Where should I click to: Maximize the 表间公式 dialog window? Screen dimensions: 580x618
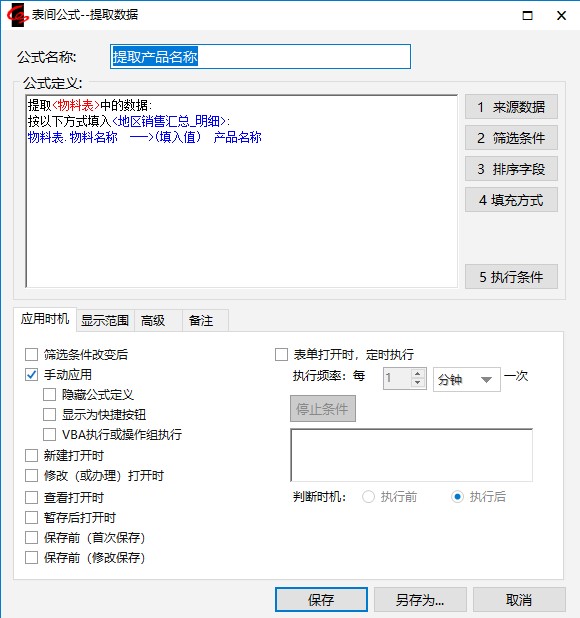coord(527,15)
